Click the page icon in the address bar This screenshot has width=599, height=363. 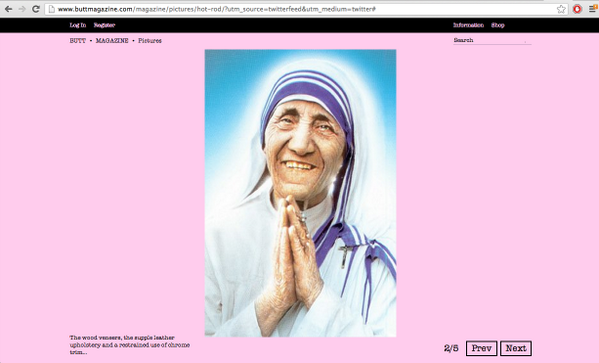(x=51, y=9)
